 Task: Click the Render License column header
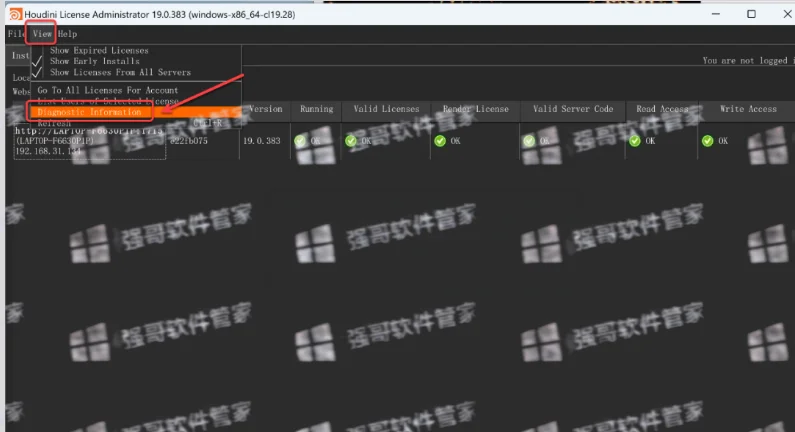[x=476, y=109]
